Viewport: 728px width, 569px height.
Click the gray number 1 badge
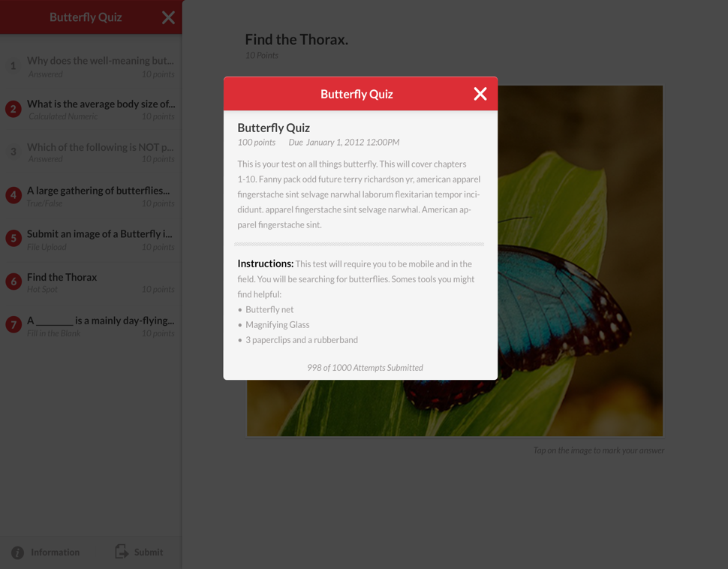tap(13, 66)
